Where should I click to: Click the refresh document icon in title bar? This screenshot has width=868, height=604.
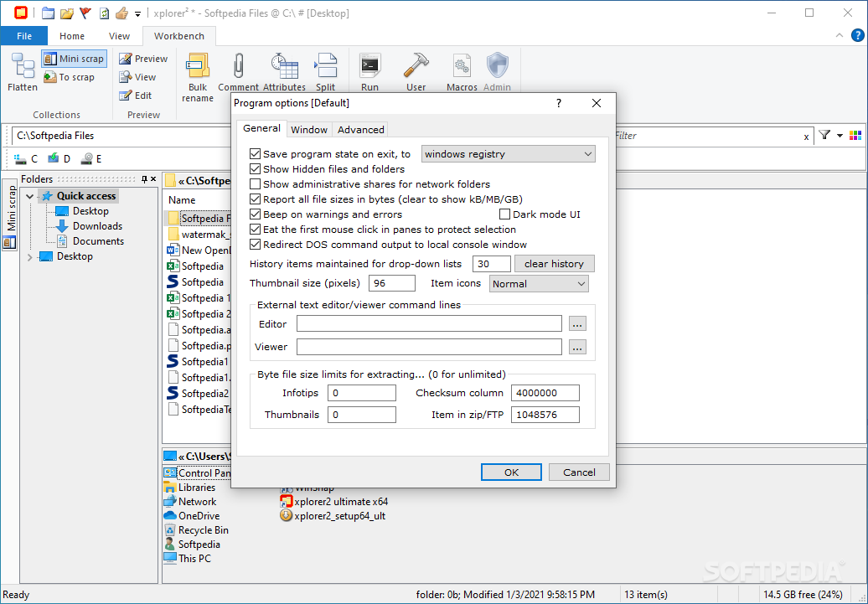pyautogui.click(x=104, y=13)
